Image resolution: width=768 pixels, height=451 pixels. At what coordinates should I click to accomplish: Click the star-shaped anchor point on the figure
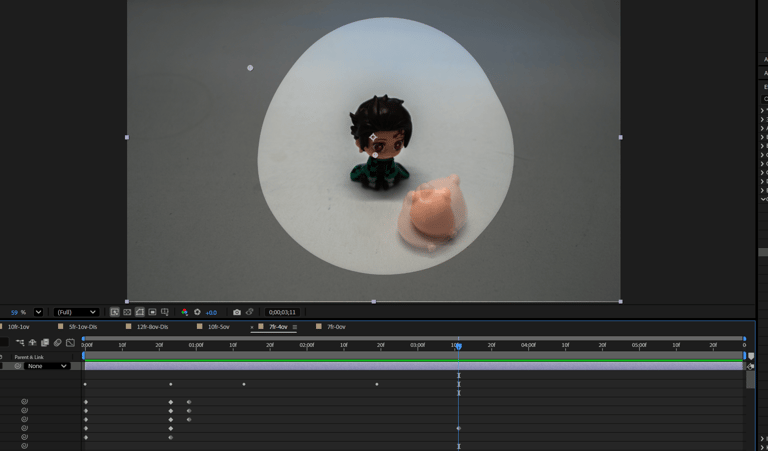[373, 137]
